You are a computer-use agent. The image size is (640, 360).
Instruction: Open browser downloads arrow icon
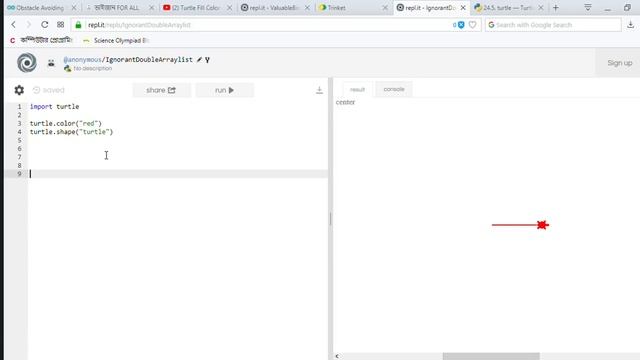[x=630, y=25]
